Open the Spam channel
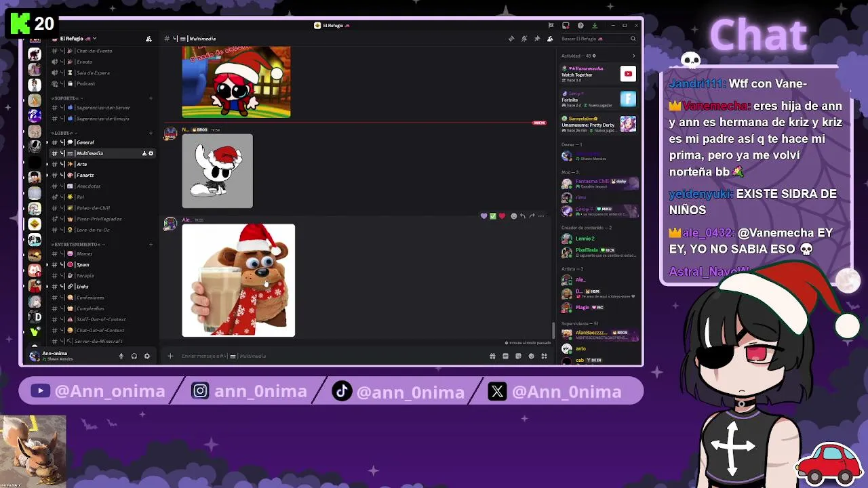The width and height of the screenshot is (868, 488). tap(102, 264)
